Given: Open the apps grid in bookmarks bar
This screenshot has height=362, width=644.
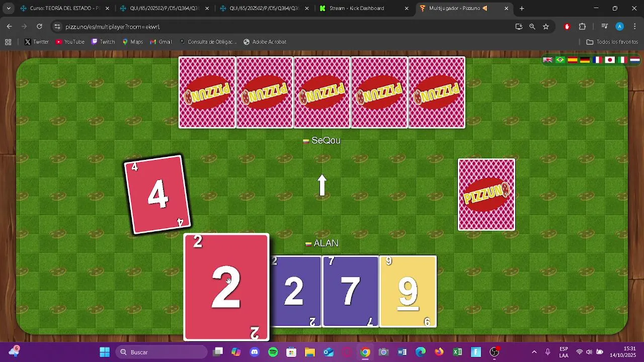Looking at the screenshot, I should coord(8,42).
